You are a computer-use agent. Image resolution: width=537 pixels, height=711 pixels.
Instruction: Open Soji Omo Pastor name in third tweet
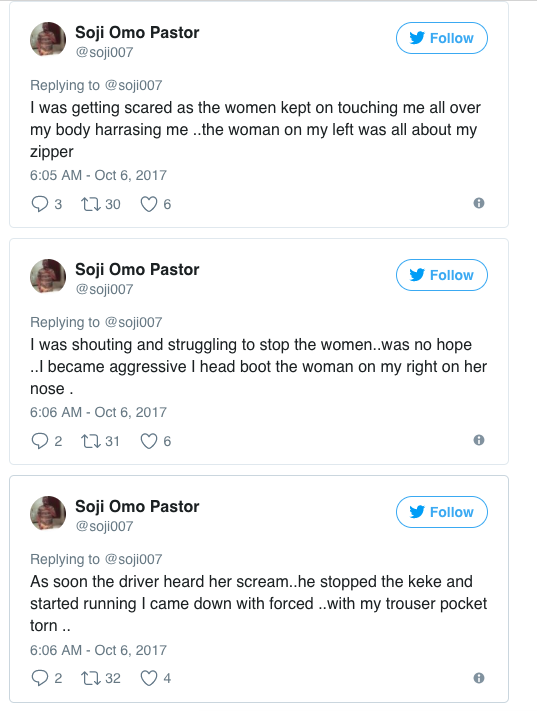[137, 506]
